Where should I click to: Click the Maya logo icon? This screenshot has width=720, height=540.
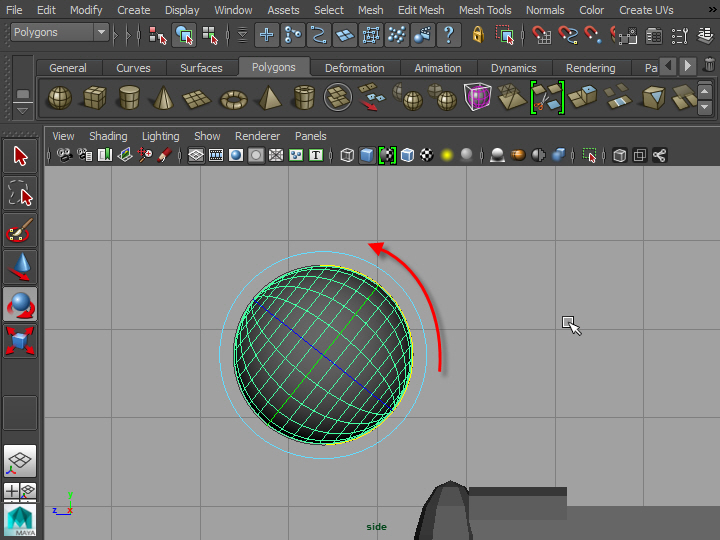[20, 520]
